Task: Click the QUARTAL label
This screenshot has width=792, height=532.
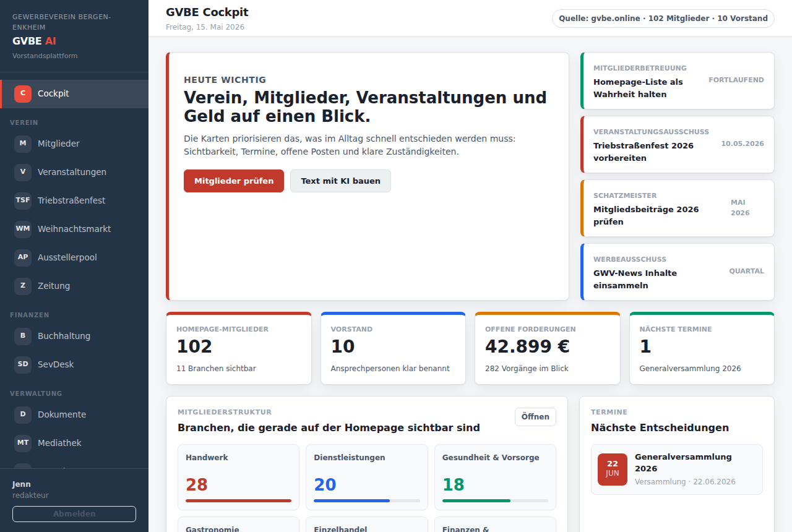Action: (x=746, y=271)
